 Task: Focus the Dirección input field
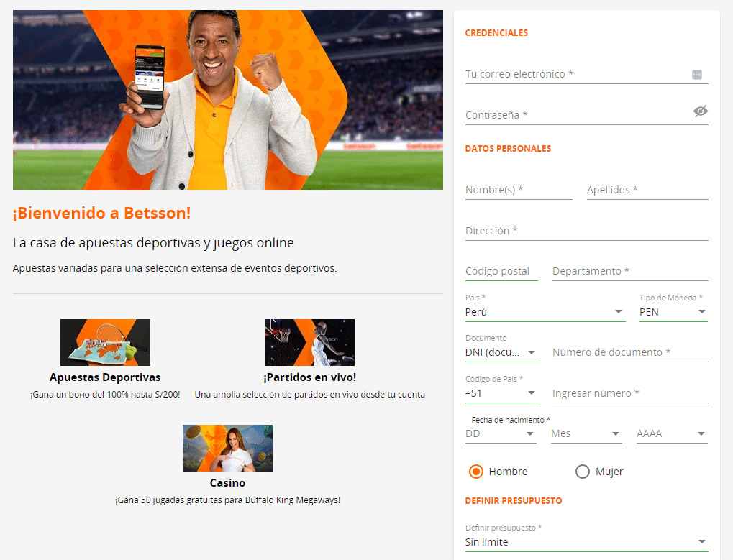tap(586, 231)
